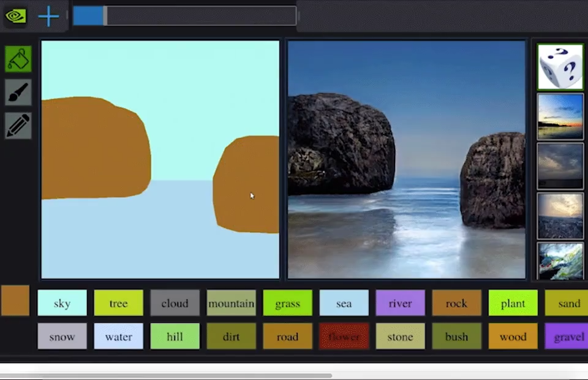The image size is (588, 380).
Task: Select the rock label swatch
Action: [457, 303]
